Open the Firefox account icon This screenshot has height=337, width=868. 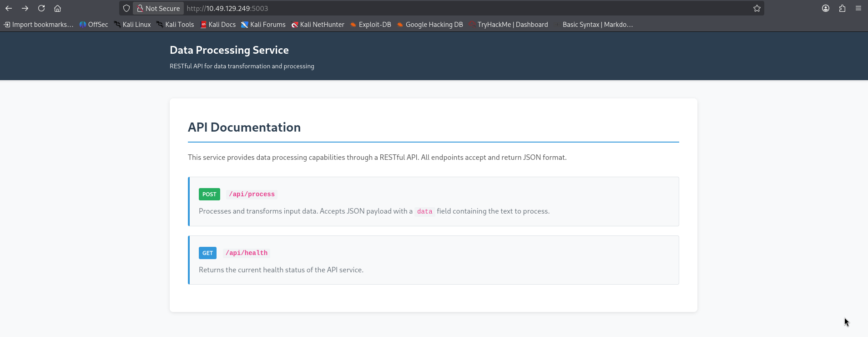pyautogui.click(x=825, y=8)
